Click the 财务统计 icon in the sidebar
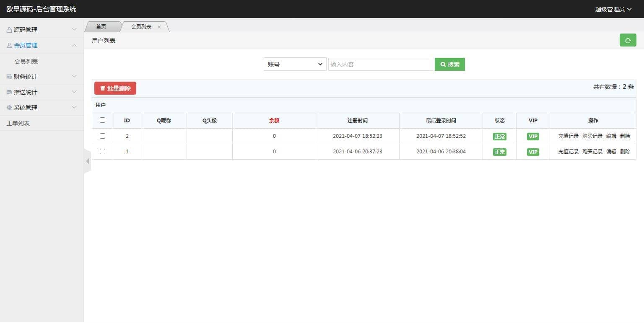Image resolution: width=644 pixels, height=323 pixels. pyautogui.click(x=9, y=77)
